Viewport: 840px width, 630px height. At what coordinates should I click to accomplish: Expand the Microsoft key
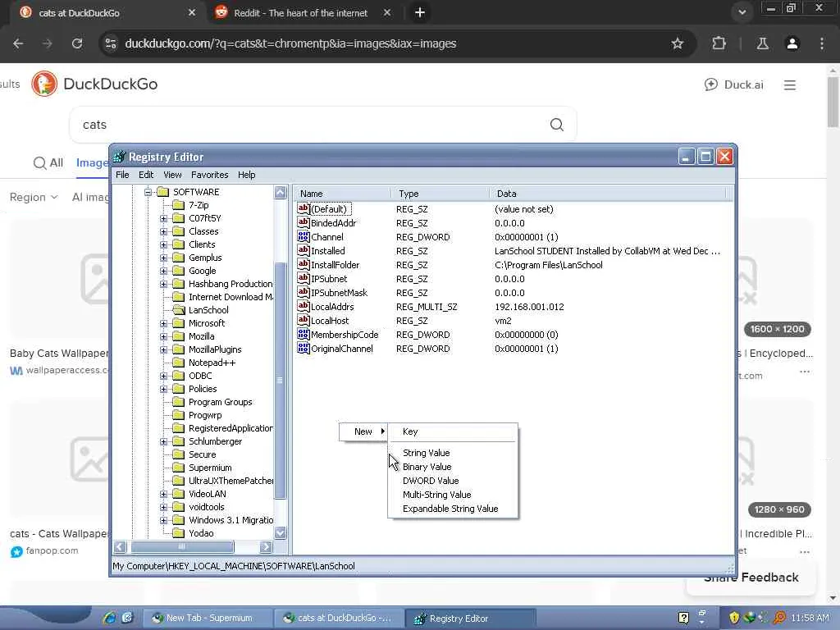click(x=163, y=323)
